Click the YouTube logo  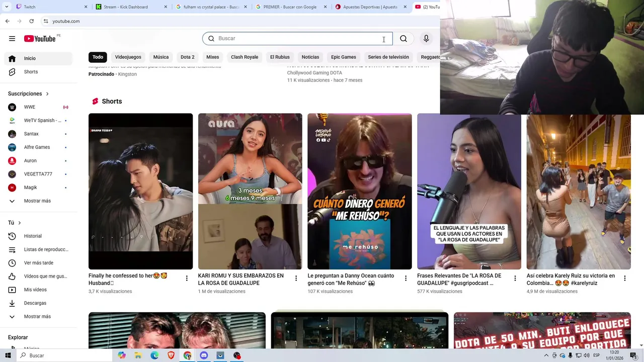pos(39,39)
